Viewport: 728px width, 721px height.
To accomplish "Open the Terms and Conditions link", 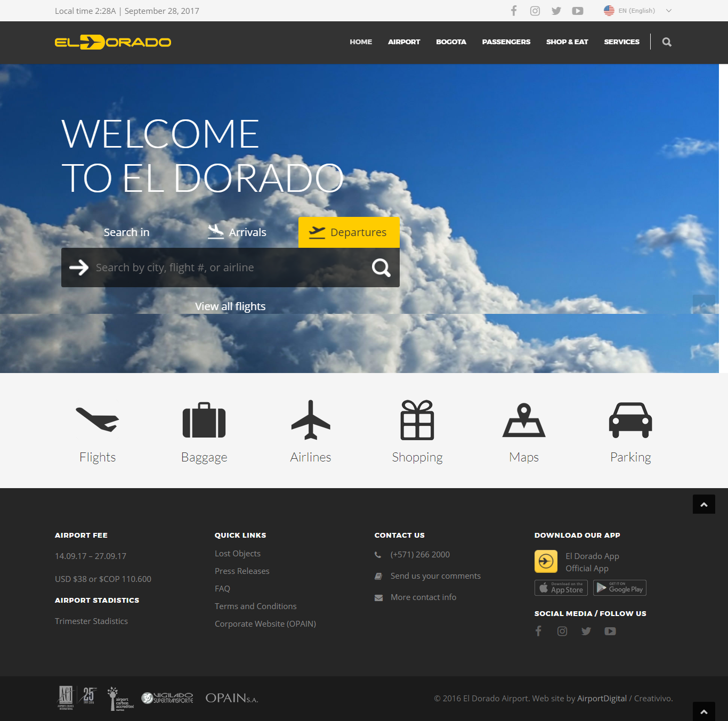I will pyautogui.click(x=256, y=606).
